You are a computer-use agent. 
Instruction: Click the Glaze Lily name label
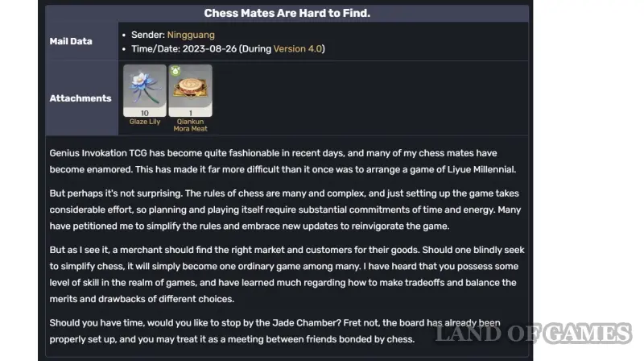[145, 122]
